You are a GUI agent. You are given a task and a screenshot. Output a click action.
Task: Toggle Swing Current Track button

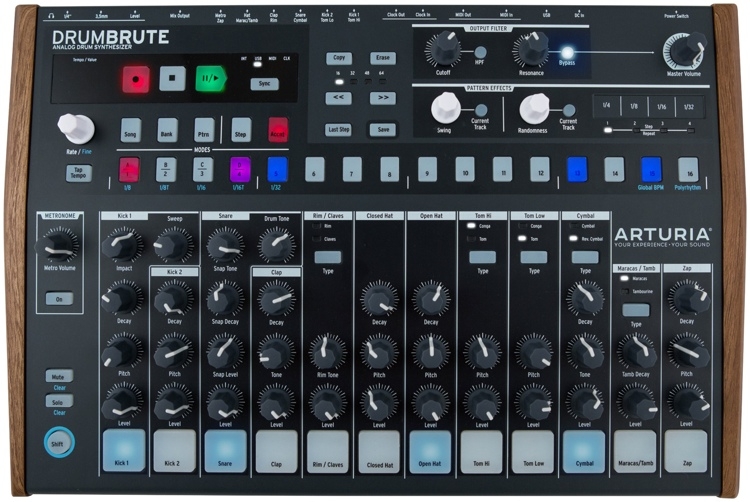[x=481, y=110]
